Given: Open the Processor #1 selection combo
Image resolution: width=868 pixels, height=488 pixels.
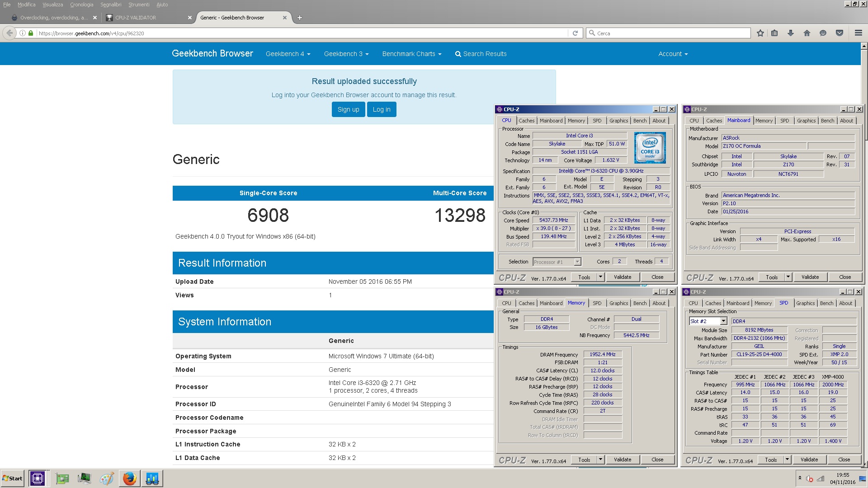Looking at the screenshot, I should [x=557, y=262].
